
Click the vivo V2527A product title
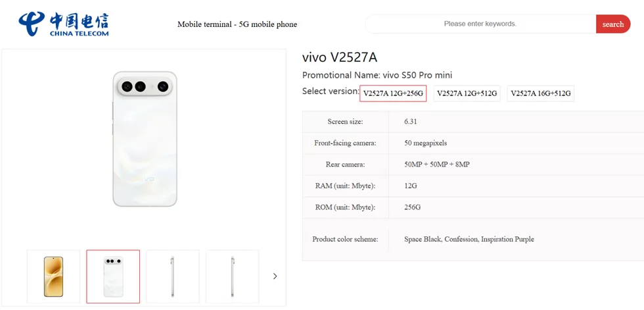[339, 58]
